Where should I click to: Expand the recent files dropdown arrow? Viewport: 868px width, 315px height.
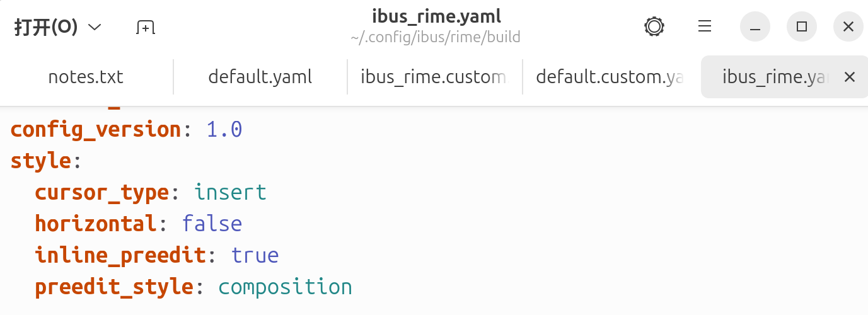[95, 27]
